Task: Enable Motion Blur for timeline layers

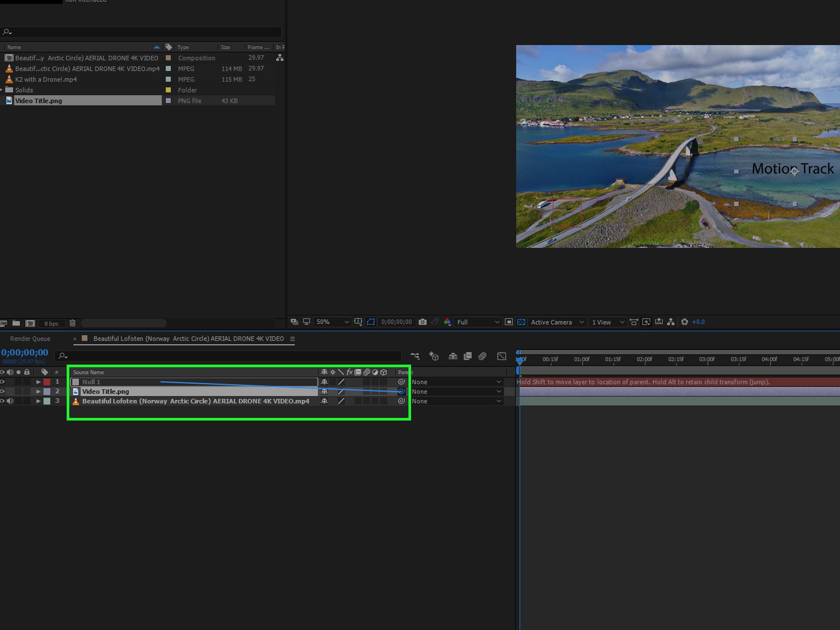Action: 482,356
